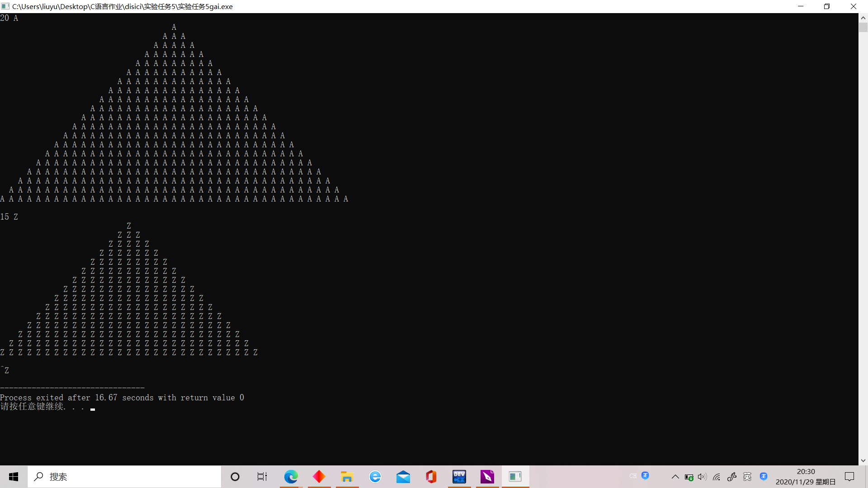Open the Office app on the taskbar
This screenshot has width=868, height=488.
[431, 477]
